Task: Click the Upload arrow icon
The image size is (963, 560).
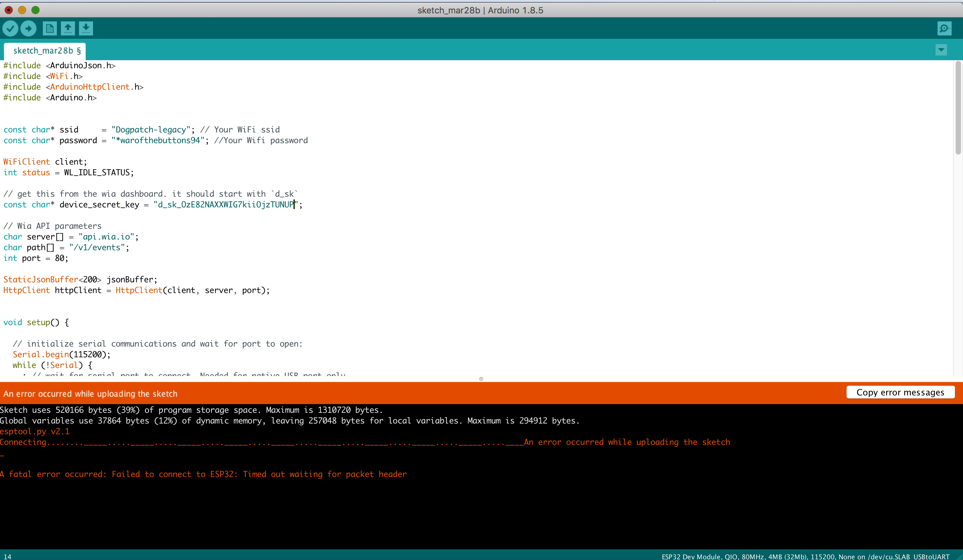Action: click(x=28, y=28)
